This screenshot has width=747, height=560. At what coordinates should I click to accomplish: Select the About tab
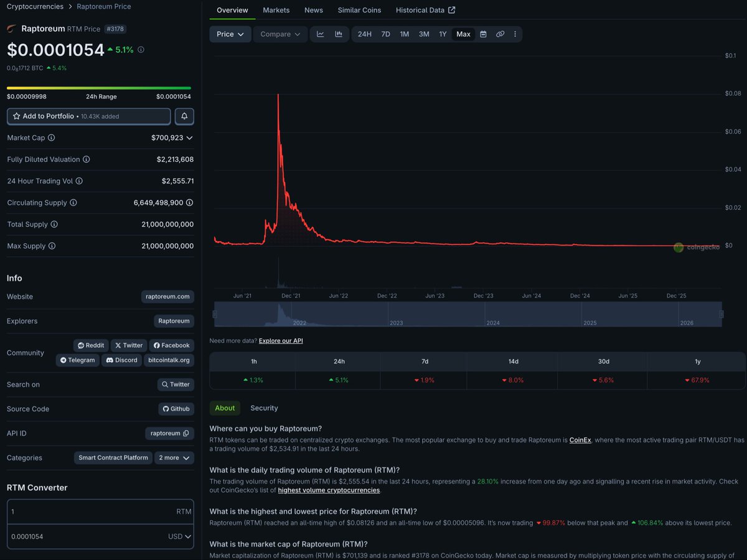pos(225,408)
